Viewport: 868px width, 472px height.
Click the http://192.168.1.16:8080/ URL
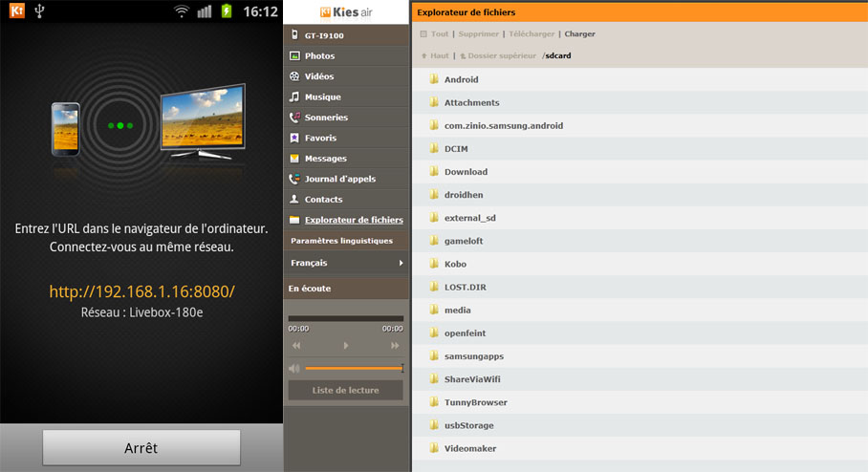click(142, 291)
